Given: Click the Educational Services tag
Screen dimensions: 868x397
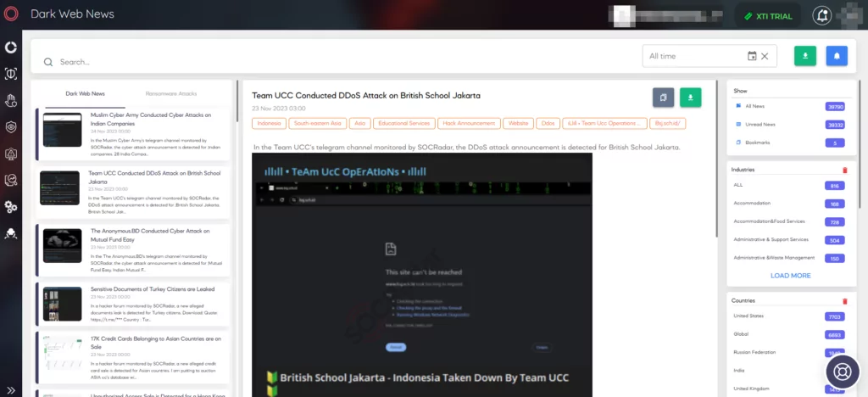Looking at the screenshot, I should click(404, 124).
